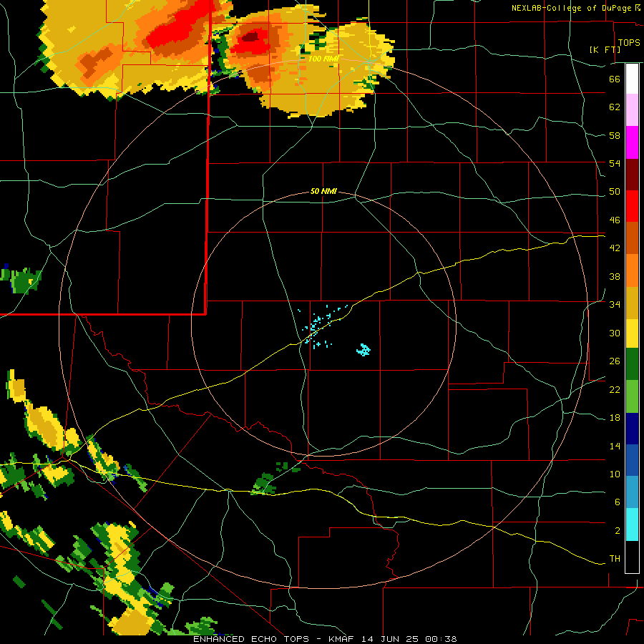Image resolution: width=644 pixels, height=644 pixels.
Task: Click the 14 legend value on the scale
Action: (615, 446)
